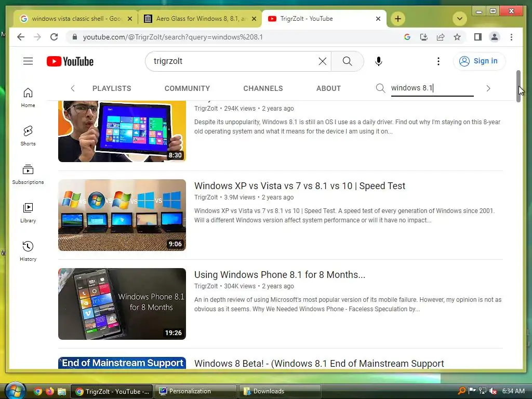Viewport: 532px width, 399px height.
Task: Open Shorts in the YouTube sidebar
Action: 28,136
